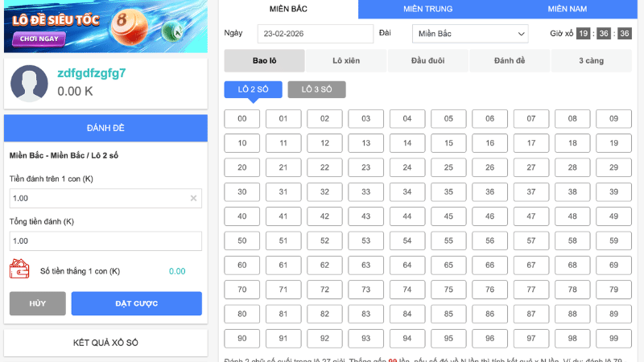Click the red wallet winnings icon
Image resolution: width=644 pixels, height=362 pixels.
19,270
